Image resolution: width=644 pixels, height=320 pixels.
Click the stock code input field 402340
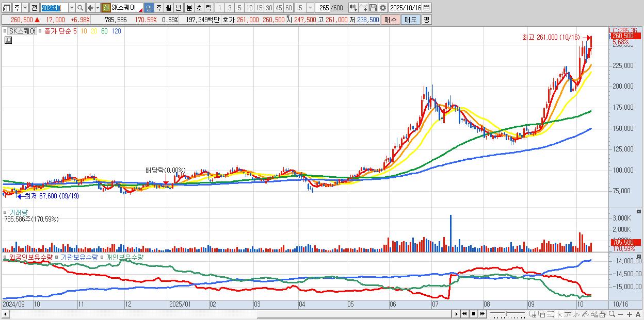point(55,8)
